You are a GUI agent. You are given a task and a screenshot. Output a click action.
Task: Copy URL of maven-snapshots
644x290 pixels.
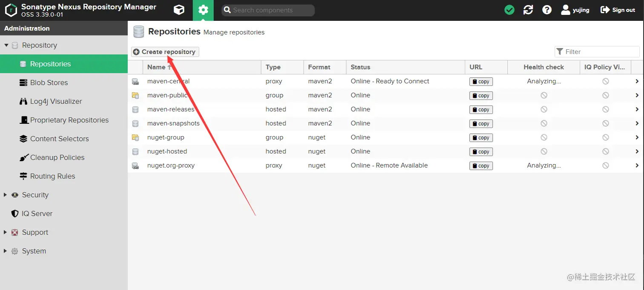click(481, 124)
